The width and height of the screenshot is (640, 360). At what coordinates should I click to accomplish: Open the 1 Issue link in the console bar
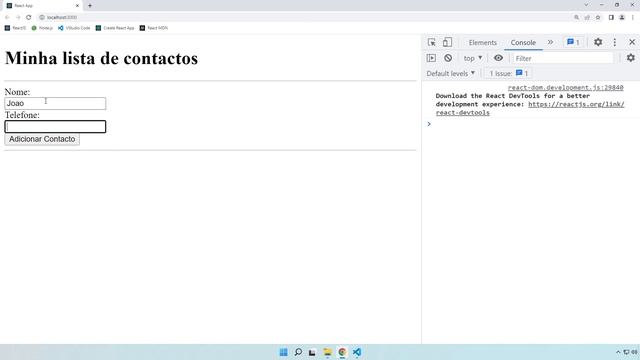click(x=509, y=73)
